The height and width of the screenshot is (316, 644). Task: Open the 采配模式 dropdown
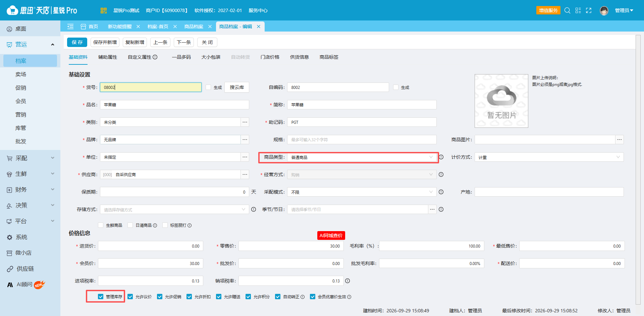(362, 192)
